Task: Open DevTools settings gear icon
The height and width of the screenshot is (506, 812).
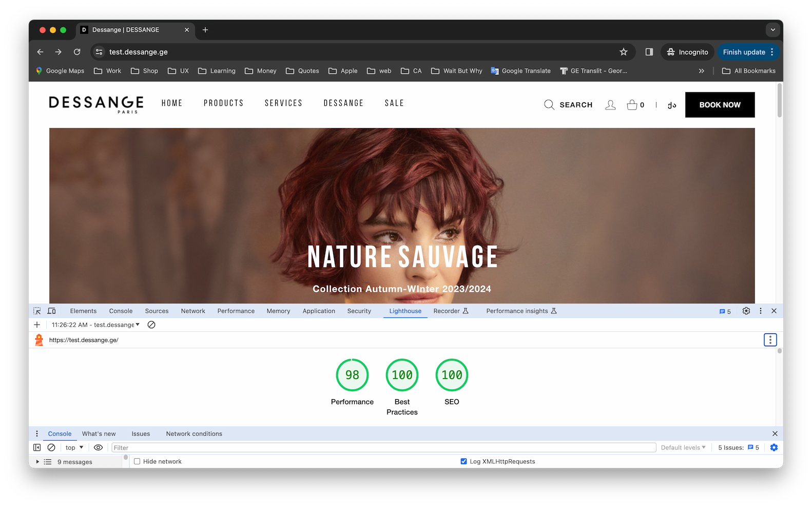Action: coord(746,311)
